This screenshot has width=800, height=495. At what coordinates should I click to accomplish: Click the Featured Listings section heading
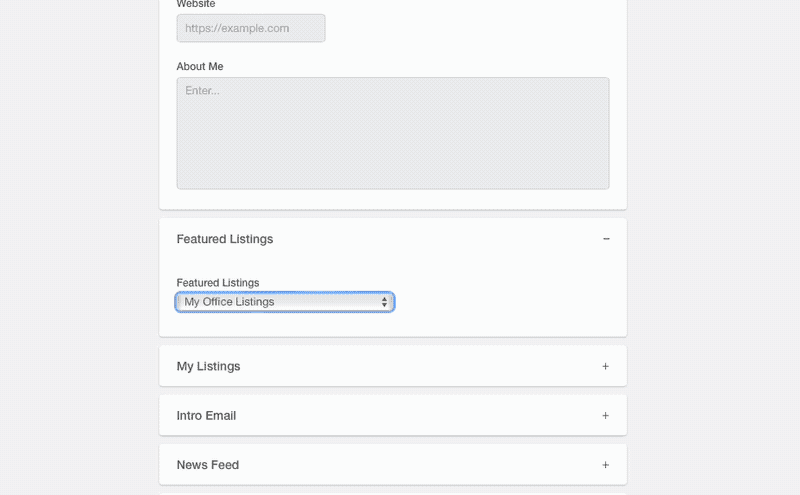tap(225, 239)
